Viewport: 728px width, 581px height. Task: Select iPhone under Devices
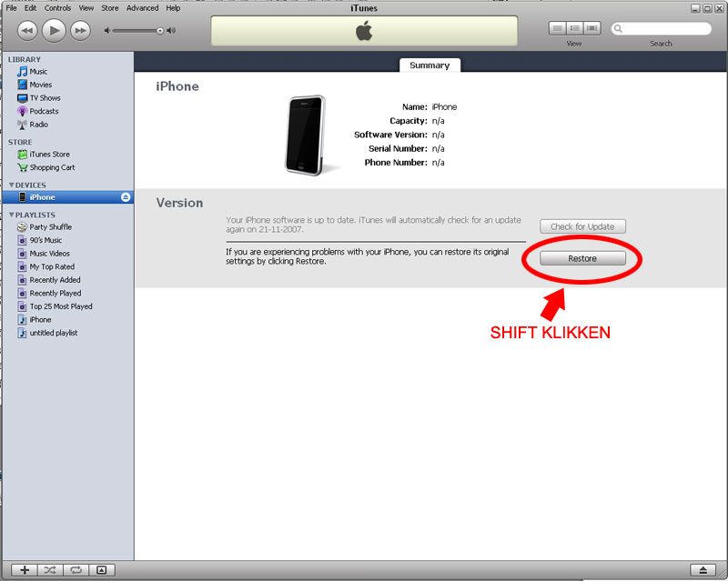point(67,197)
